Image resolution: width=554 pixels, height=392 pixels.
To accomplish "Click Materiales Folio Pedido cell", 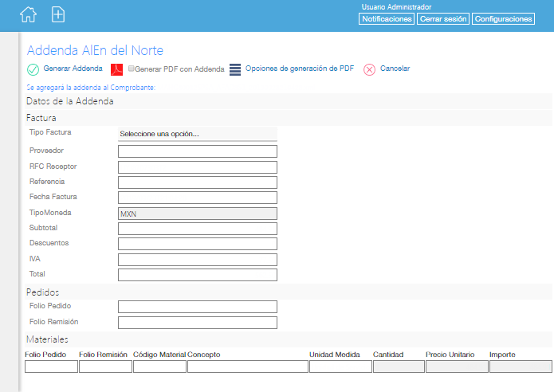I will tap(51, 367).
